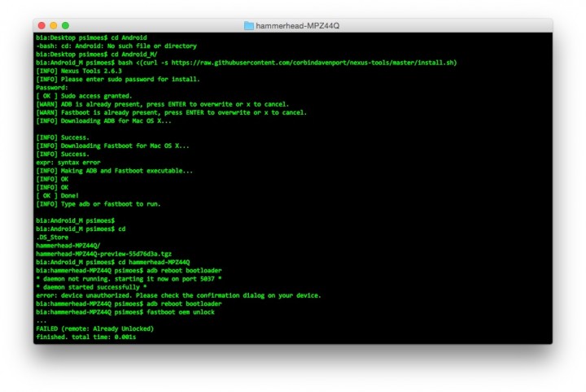Click '[INFO] Downloading Fastboot for Mac OS X...' line
The width and height of the screenshot is (586, 392).
[112, 146]
